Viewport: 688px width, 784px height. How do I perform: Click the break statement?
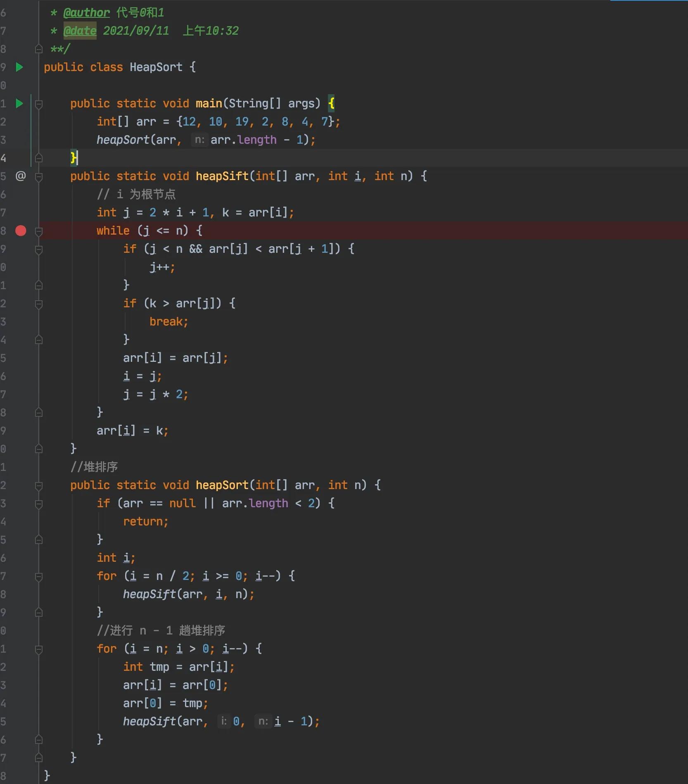(169, 321)
